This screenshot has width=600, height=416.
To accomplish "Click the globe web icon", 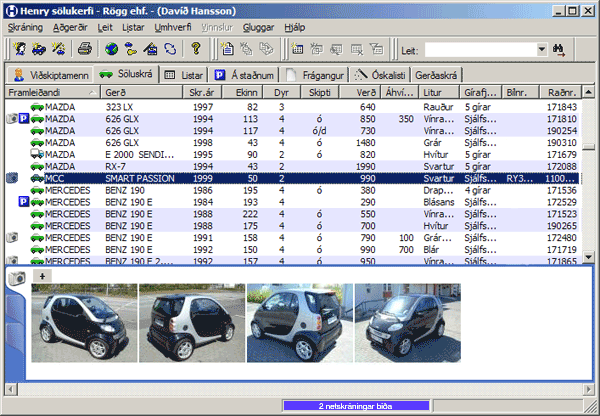I will click(111, 49).
